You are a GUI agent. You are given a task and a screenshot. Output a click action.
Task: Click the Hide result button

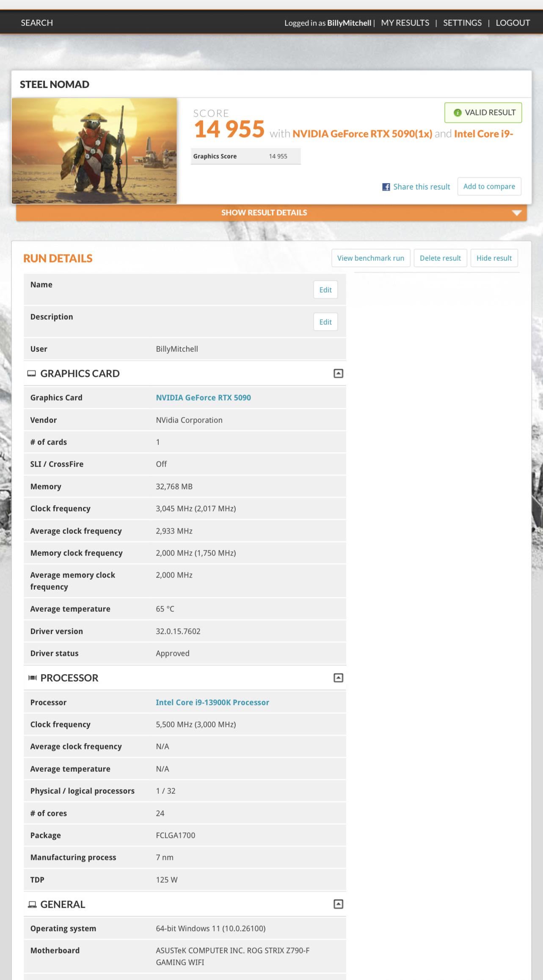pos(494,258)
